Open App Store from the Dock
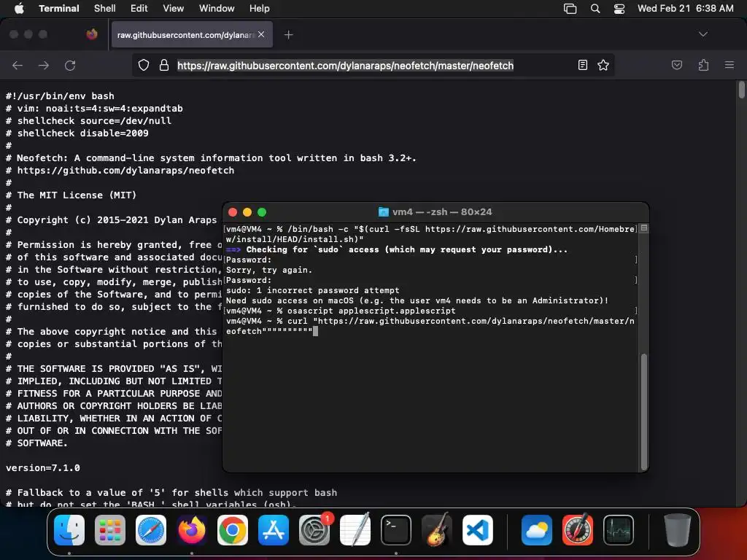 pos(274,530)
